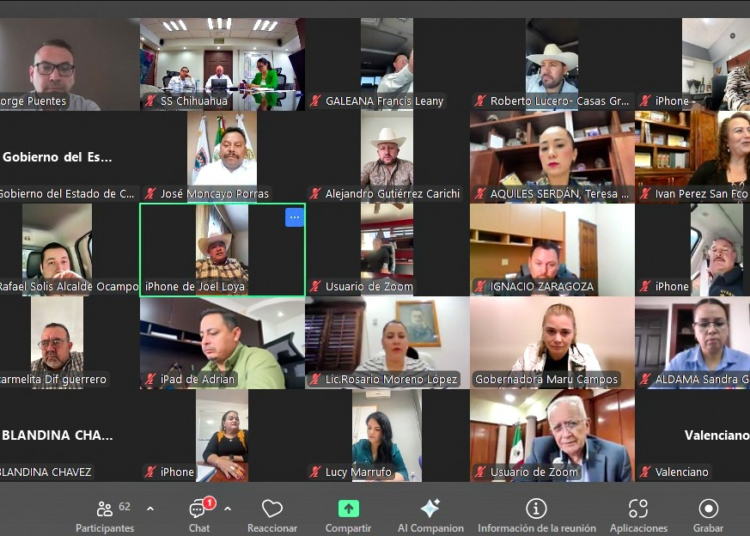The image size is (750, 536).
Task: Select the Carmelita Dif guerrero video tile
Action: pos(69,342)
